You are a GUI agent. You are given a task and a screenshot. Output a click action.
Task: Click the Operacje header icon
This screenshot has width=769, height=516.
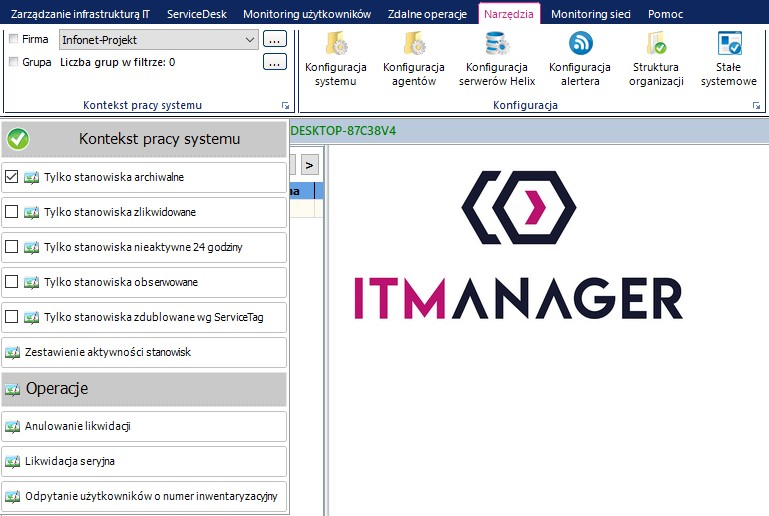pyautogui.click(x=13, y=389)
